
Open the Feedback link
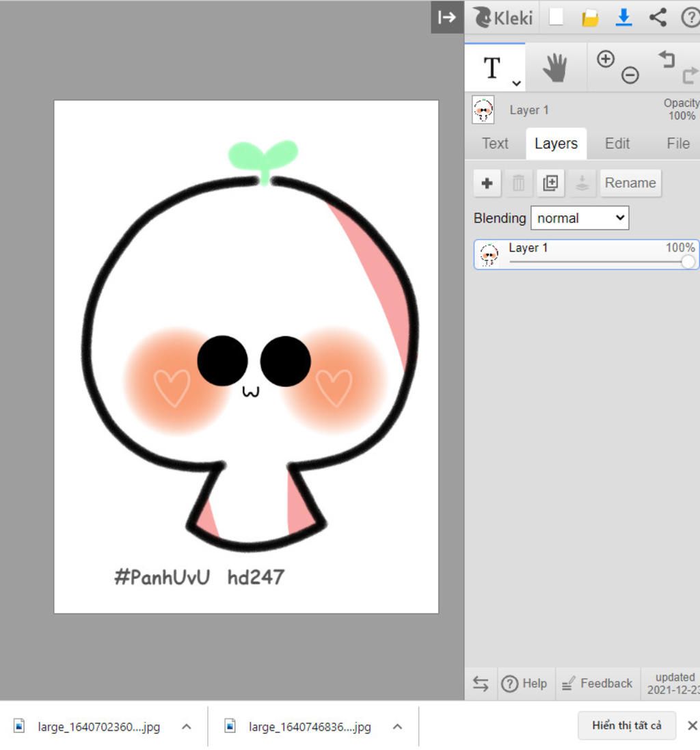[x=597, y=684]
